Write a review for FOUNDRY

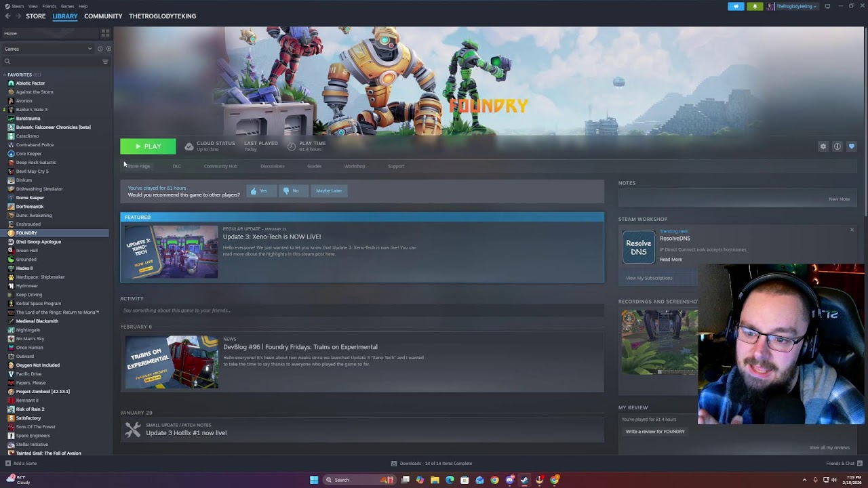(x=655, y=432)
